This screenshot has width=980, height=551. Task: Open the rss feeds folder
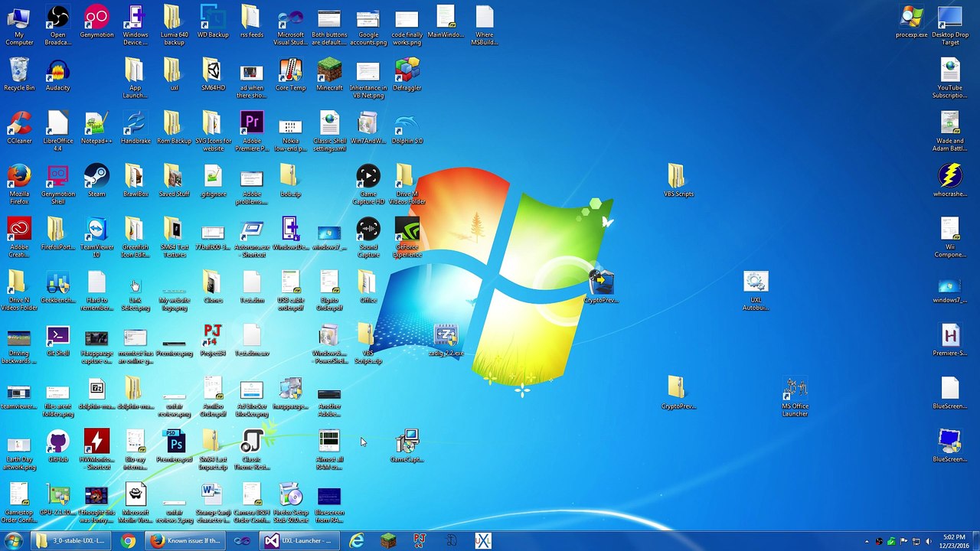point(252,22)
